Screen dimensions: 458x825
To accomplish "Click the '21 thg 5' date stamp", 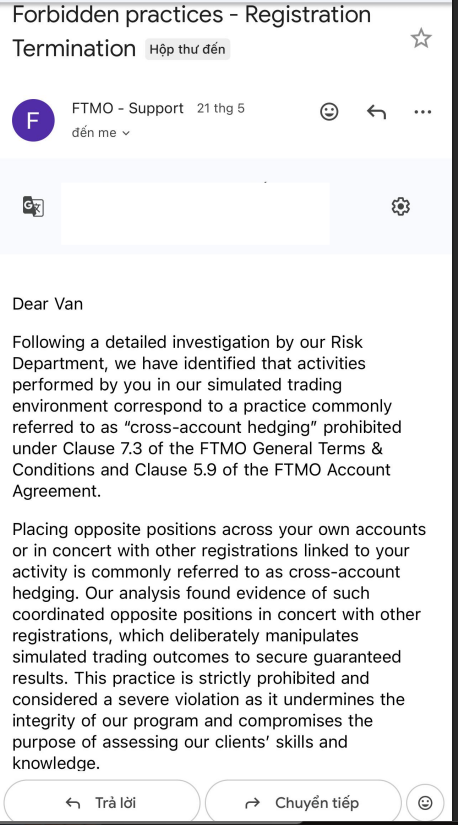I will point(221,108).
